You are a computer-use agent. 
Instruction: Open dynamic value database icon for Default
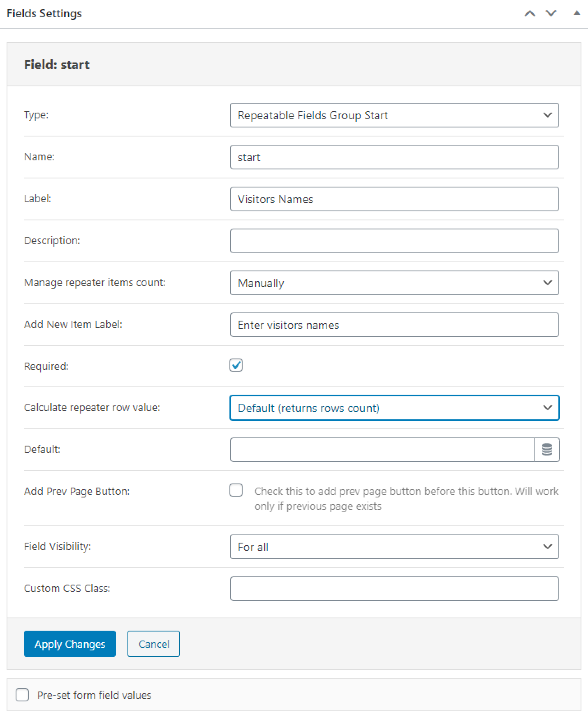(x=547, y=450)
